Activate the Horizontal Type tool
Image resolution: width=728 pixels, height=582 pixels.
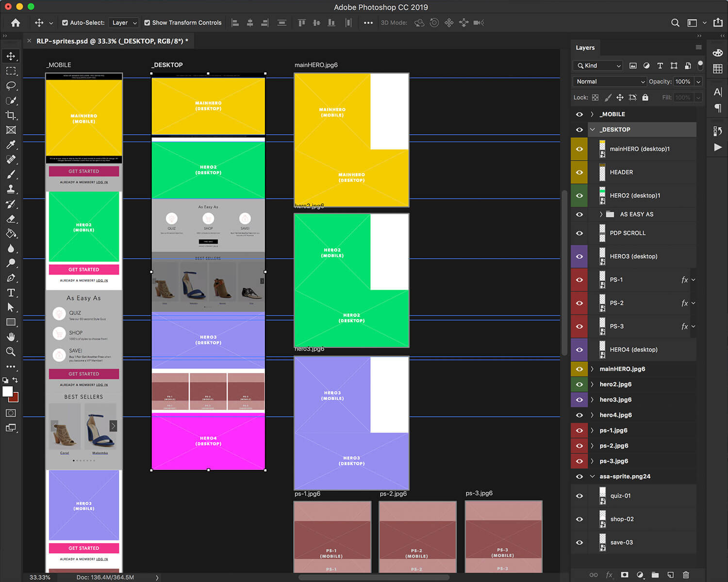[x=11, y=293]
